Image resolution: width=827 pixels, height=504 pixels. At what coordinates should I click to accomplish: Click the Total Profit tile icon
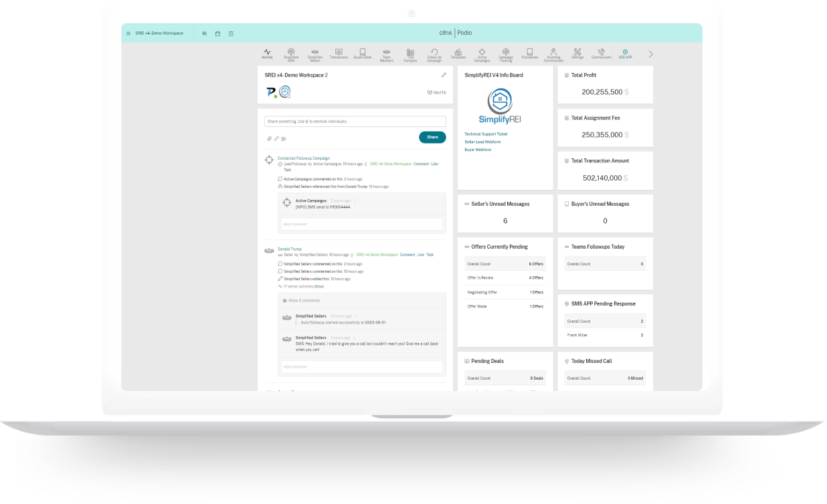(x=567, y=76)
